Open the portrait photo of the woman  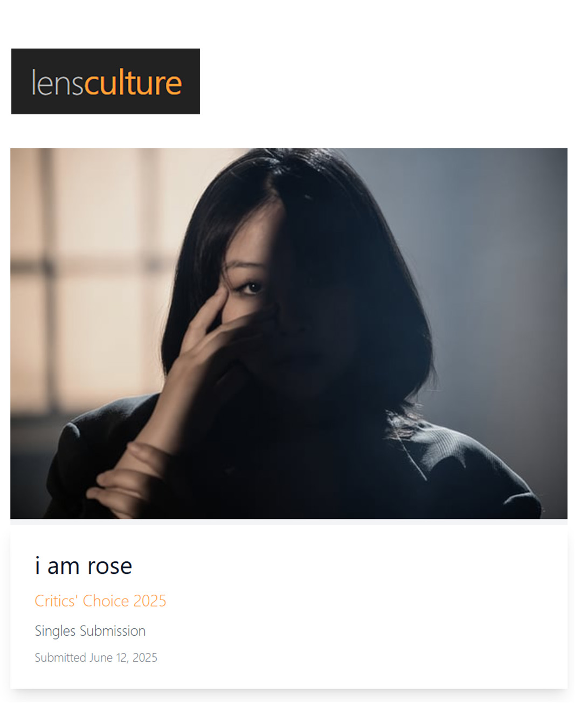[289, 333]
